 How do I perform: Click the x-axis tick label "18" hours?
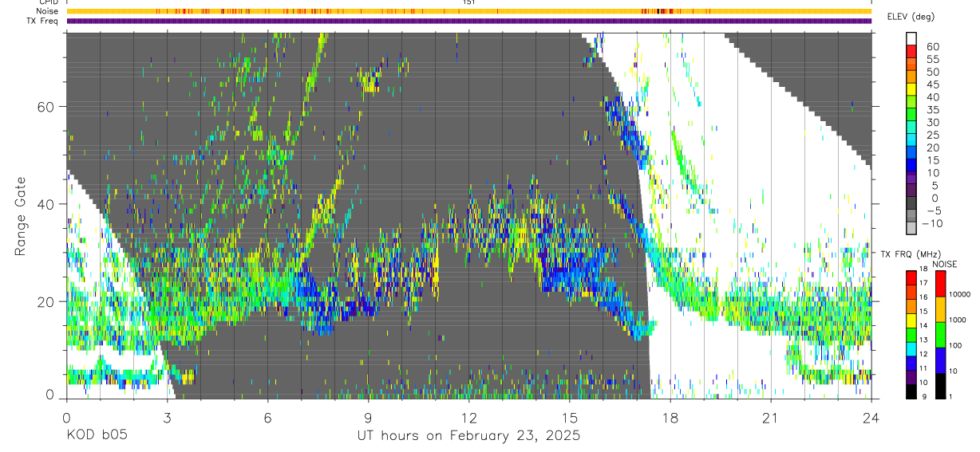(x=670, y=418)
